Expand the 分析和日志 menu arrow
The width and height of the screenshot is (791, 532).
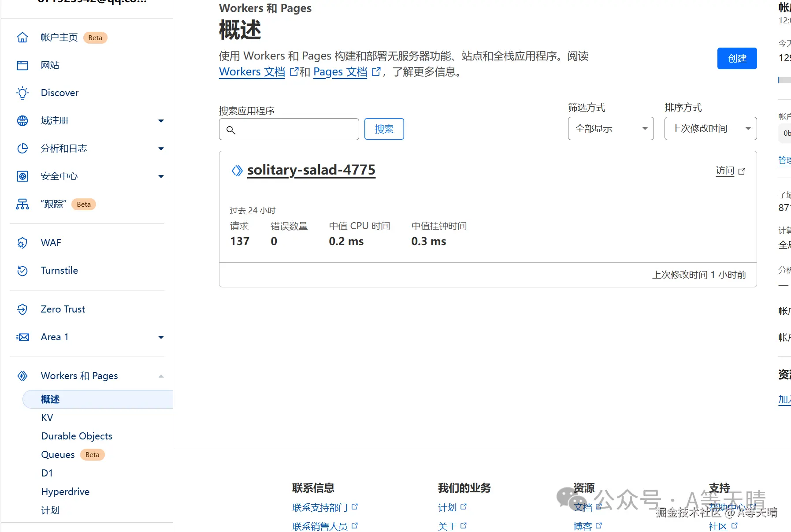coord(161,149)
